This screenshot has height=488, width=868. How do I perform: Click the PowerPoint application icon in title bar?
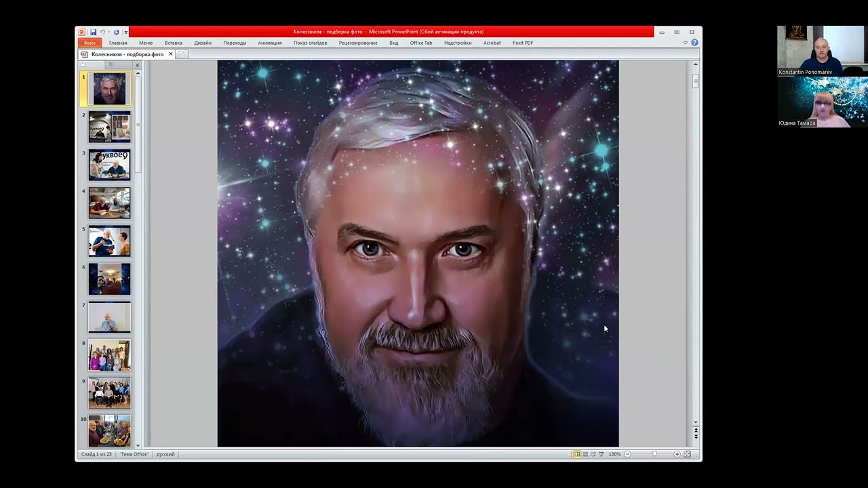(81, 32)
